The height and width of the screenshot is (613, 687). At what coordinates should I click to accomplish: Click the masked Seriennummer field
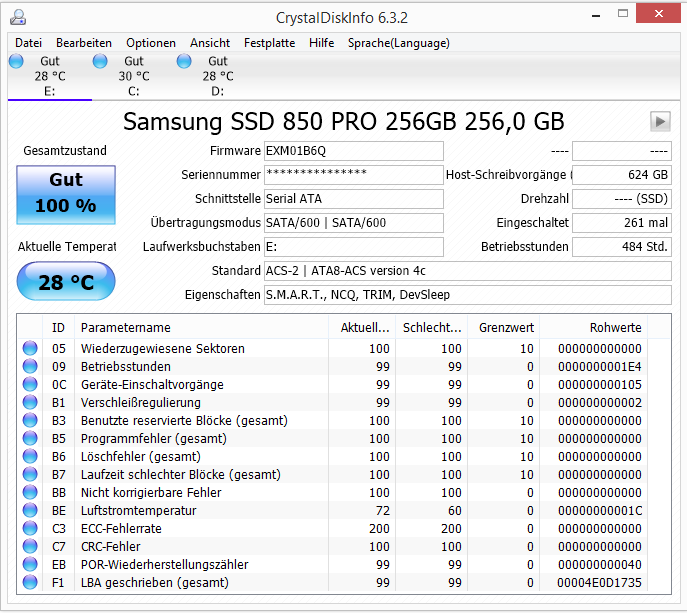(354, 175)
